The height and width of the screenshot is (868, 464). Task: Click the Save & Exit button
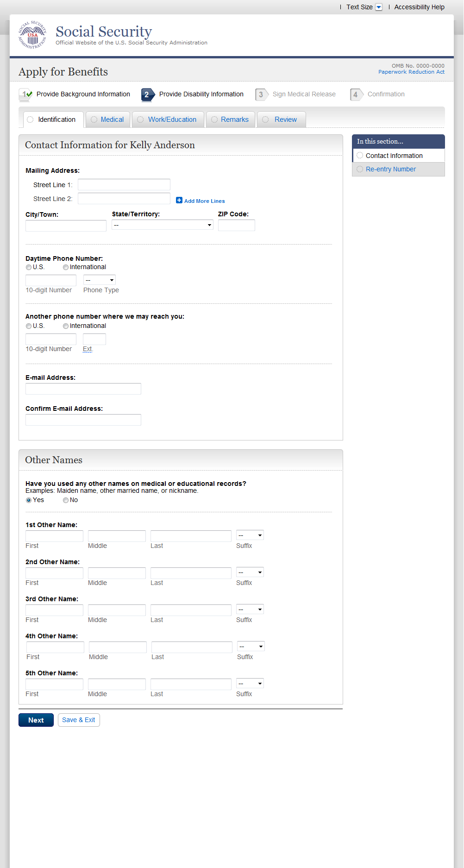coord(79,720)
